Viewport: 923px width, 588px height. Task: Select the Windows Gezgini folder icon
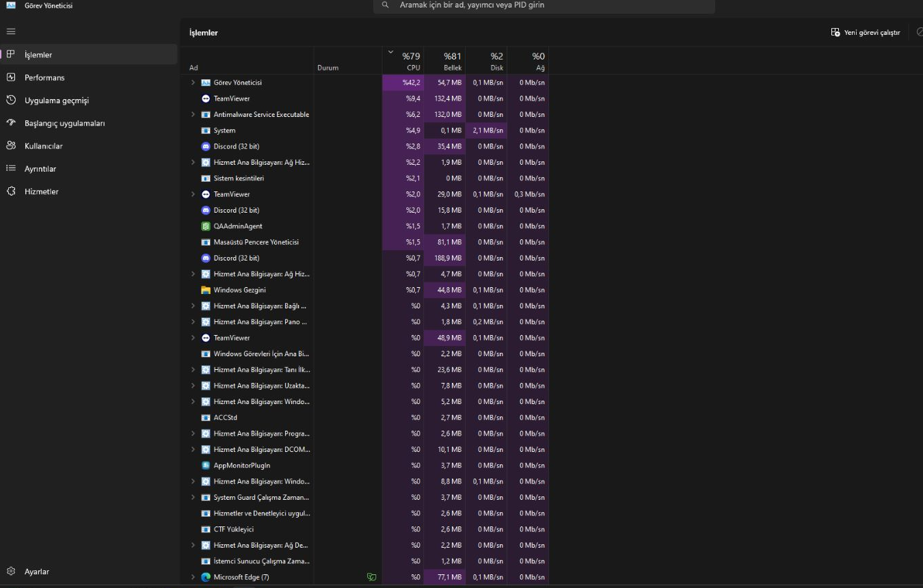(206, 290)
